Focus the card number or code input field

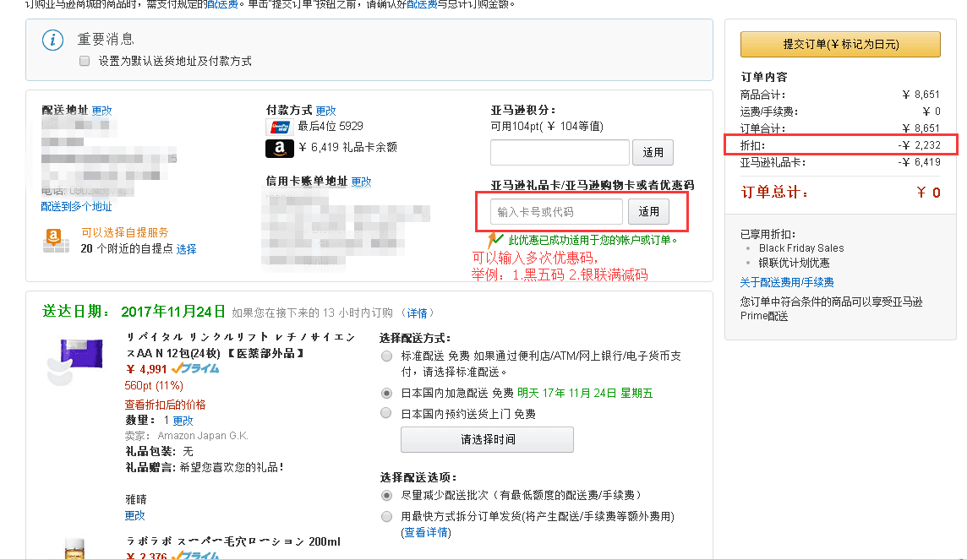(556, 212)
